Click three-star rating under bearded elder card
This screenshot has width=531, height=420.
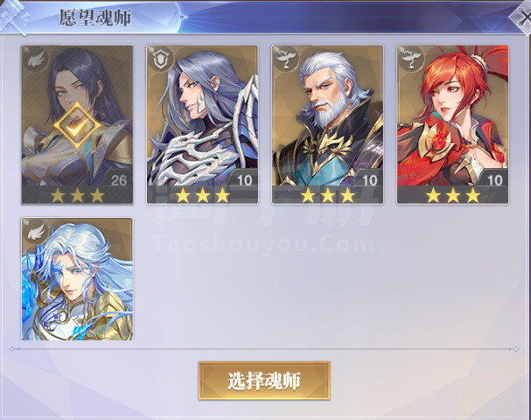328,195
